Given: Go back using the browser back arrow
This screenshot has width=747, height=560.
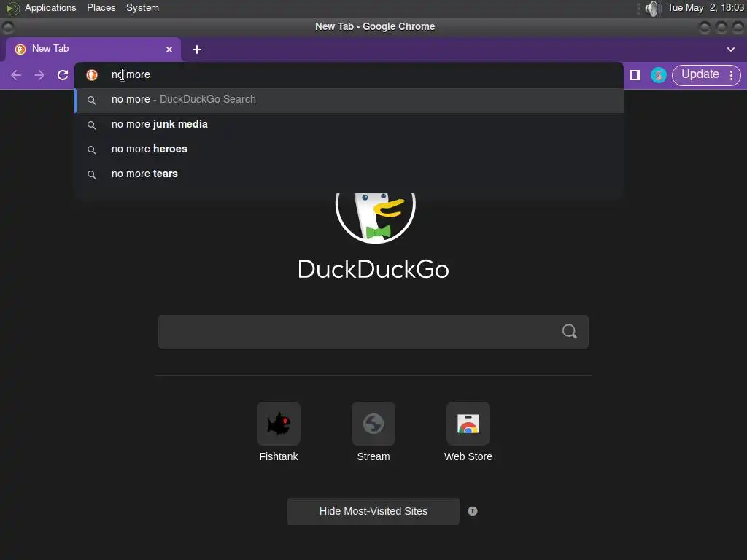Looking at the screenshot, I should coord(16,75).
